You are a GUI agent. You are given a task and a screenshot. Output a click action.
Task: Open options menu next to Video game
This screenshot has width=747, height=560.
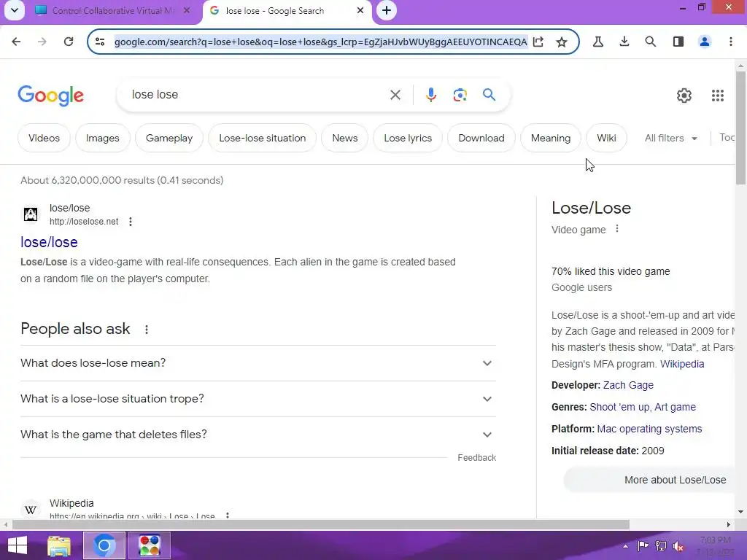click(x=617, y=229)
